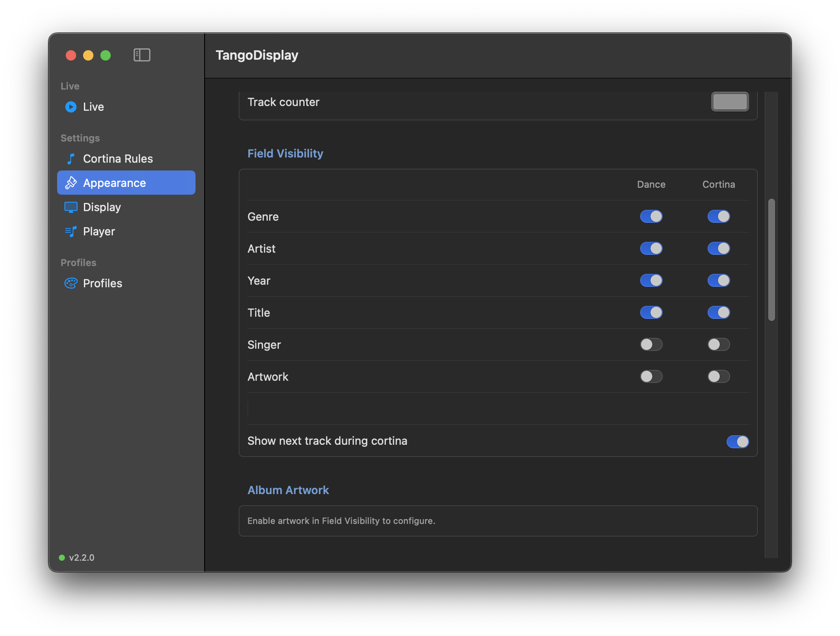
Task: Click the green status dot beside v2.2.0
Action: (x=62, y=557)
